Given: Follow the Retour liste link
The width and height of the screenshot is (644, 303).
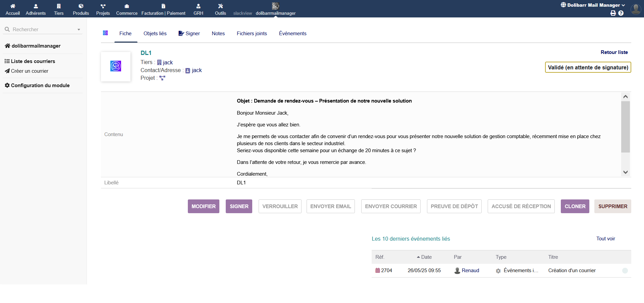Looking at the screenshot, I should pyautogui.click(x=614, y=52).
